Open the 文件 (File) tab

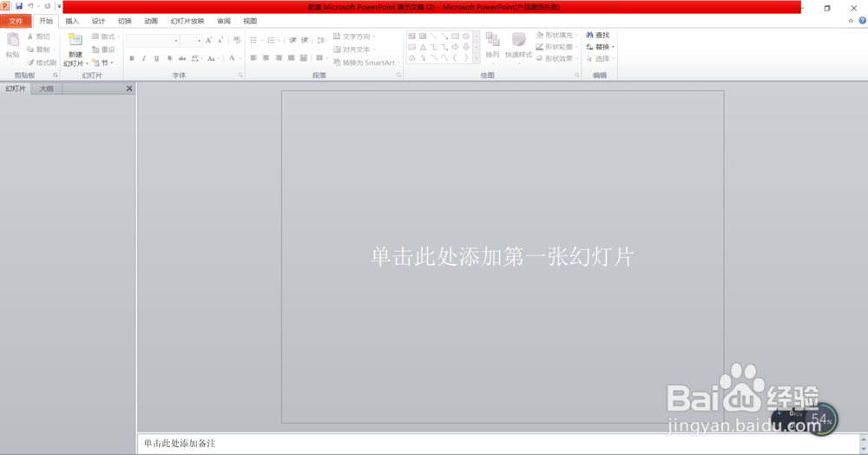tap(16, 21)
